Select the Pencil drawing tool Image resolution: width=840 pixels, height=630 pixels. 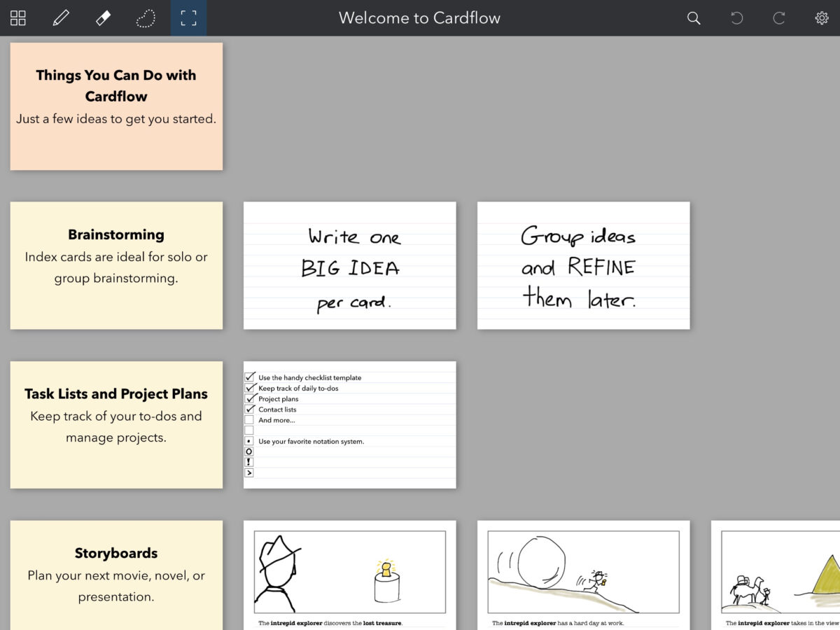click(x=61, y=18)
